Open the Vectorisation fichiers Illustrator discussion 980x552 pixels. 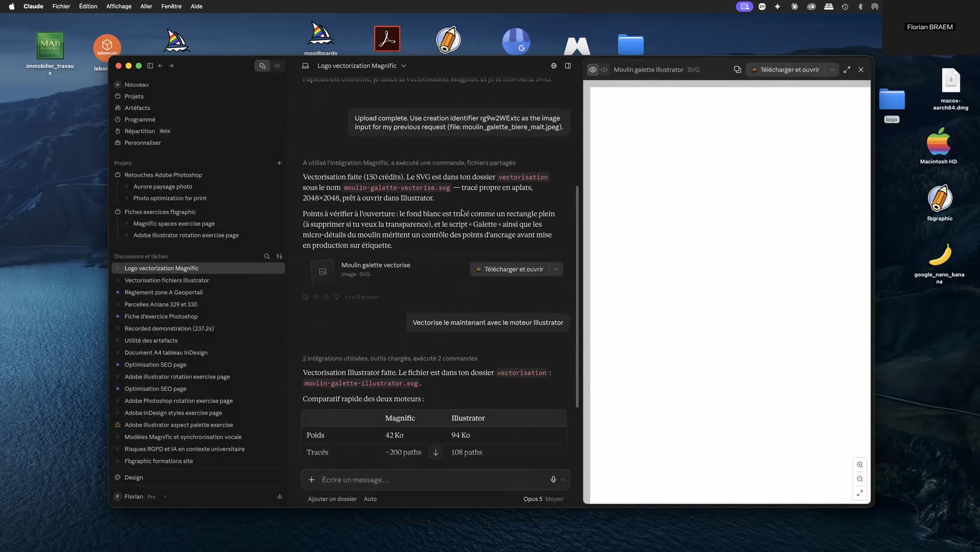click(x=167, y=280)
